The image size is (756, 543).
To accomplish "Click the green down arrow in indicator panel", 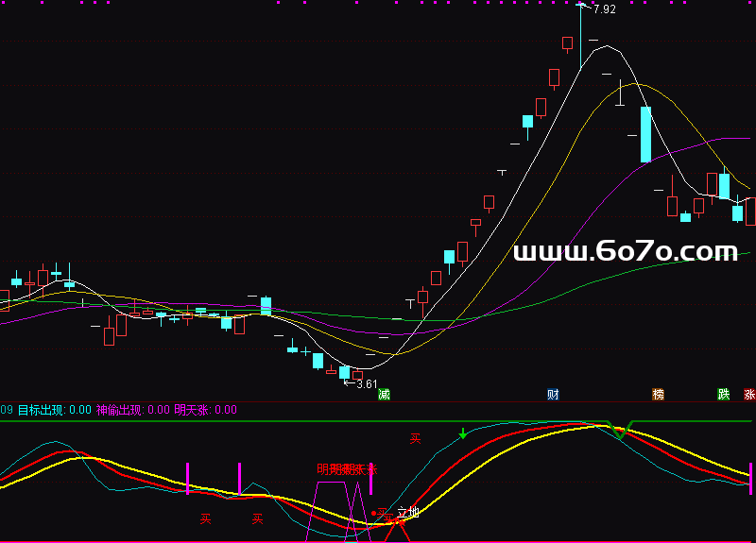I will coord(463,433).
